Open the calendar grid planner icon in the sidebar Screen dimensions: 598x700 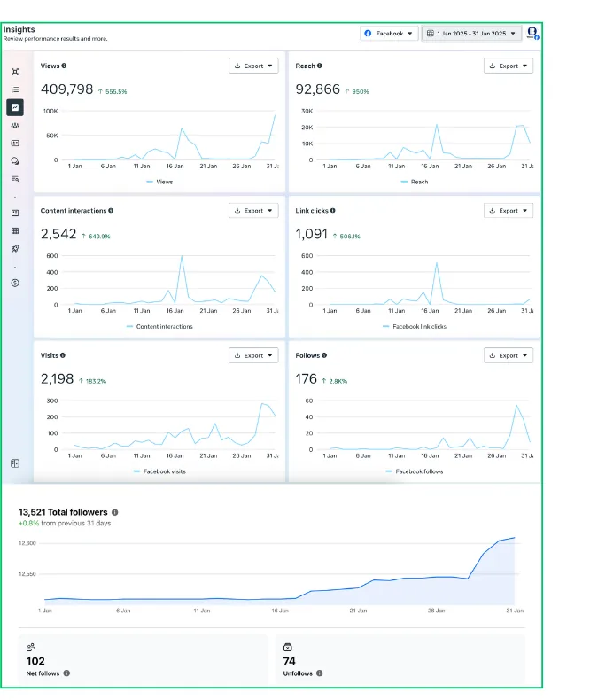15,231
